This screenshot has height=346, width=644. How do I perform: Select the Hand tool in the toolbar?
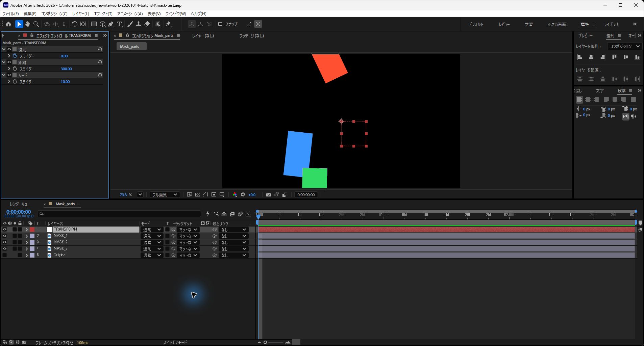point(28,24)
